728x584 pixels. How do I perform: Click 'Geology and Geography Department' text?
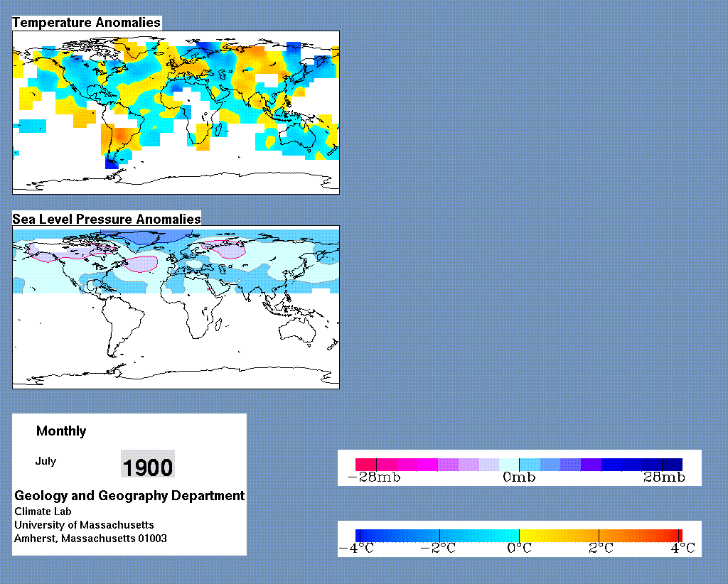(x=129, y=495)
